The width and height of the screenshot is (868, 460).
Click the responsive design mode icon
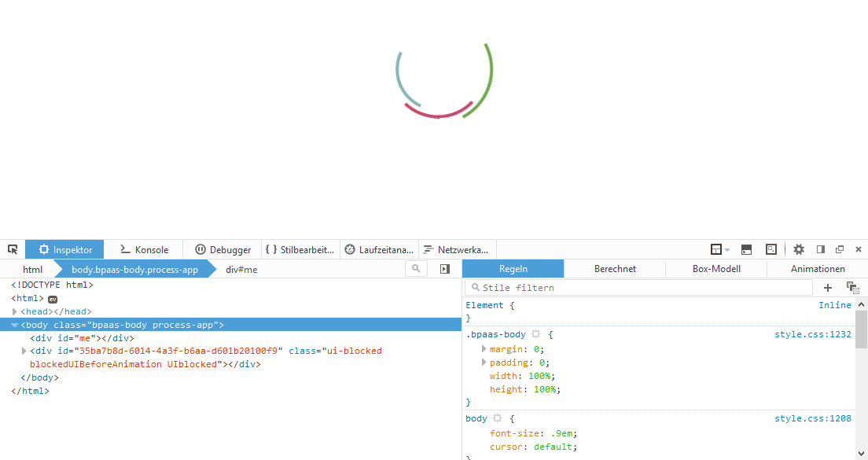pyautogui.click(x=771, y=249)
